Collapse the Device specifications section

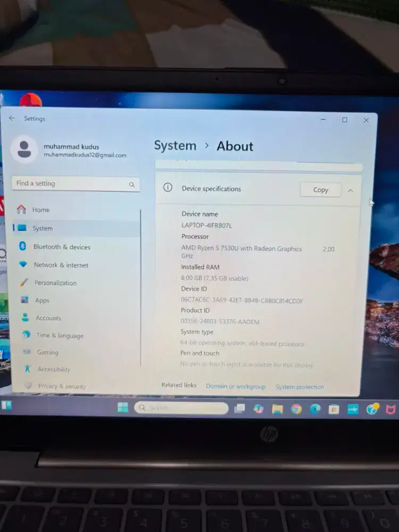(351, 190)
